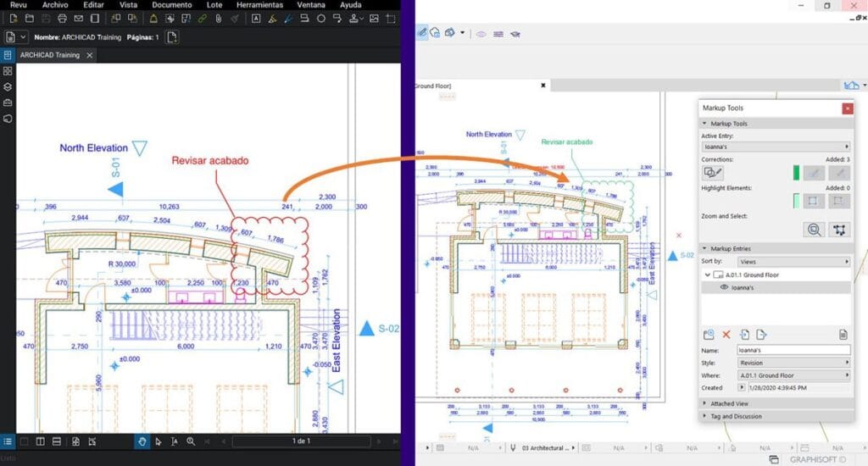This screenshot has width=868, height=466.
Task: Close the ARCHICAD Training tab
Action: coord(90,55)
